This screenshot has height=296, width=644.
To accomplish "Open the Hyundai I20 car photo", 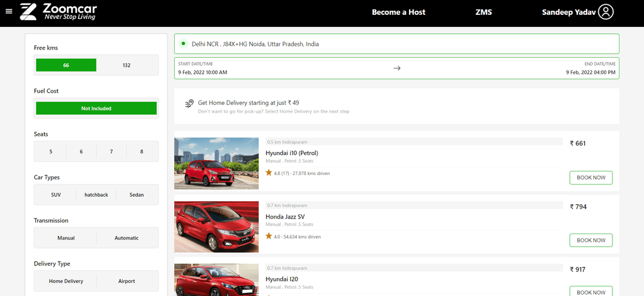I will point(216,280).
